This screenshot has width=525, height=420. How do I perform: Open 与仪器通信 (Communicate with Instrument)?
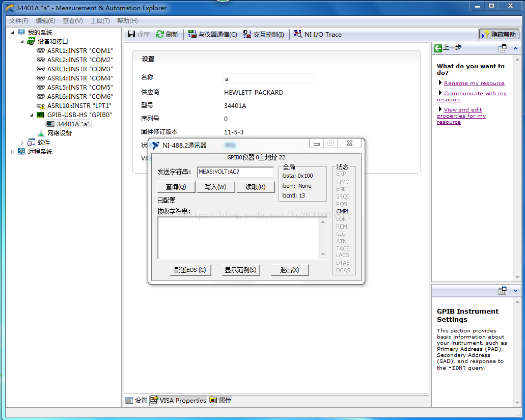point(213,34)
